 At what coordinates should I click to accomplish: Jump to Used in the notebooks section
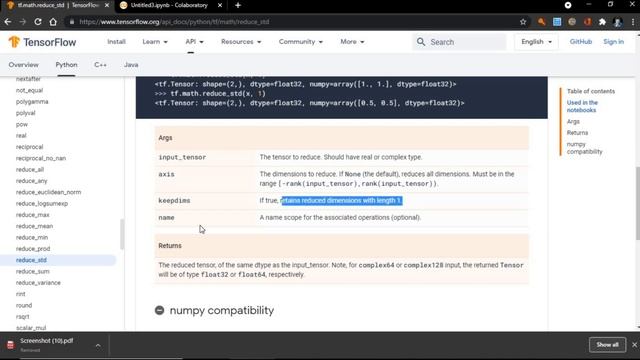coord(582,106)
